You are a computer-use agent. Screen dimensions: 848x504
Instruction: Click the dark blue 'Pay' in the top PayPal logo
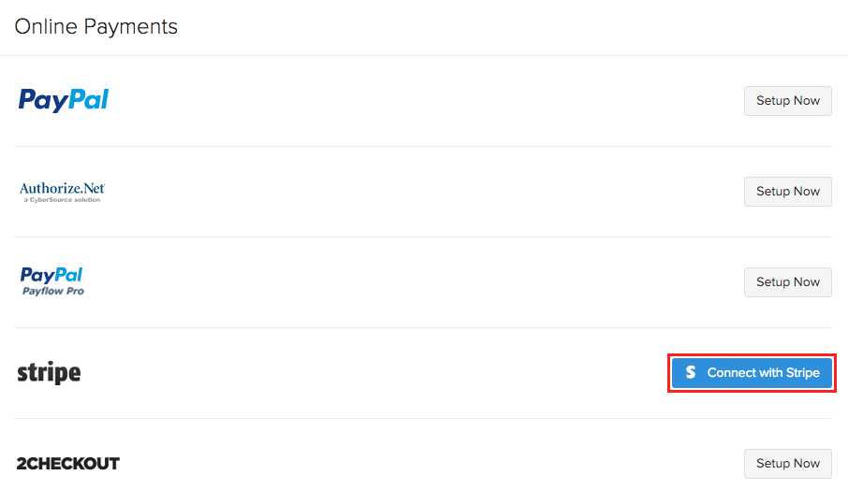(x=40, y=100)
